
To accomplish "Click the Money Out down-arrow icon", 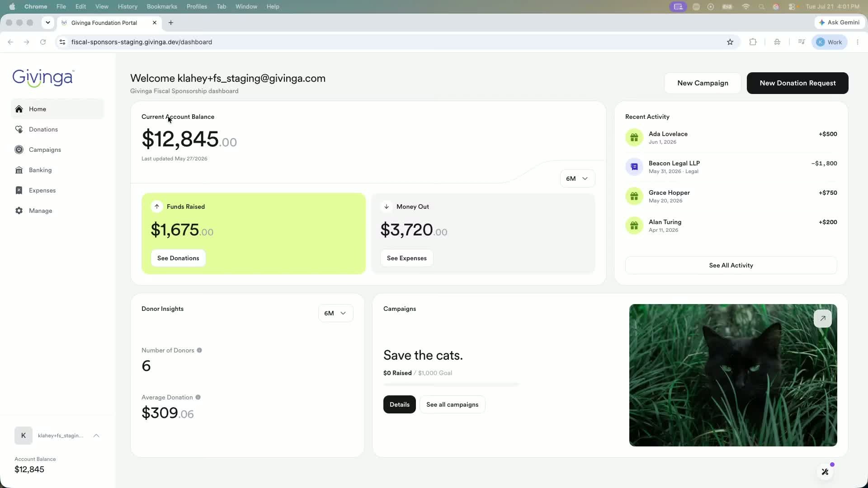I will tap(387, 206).
